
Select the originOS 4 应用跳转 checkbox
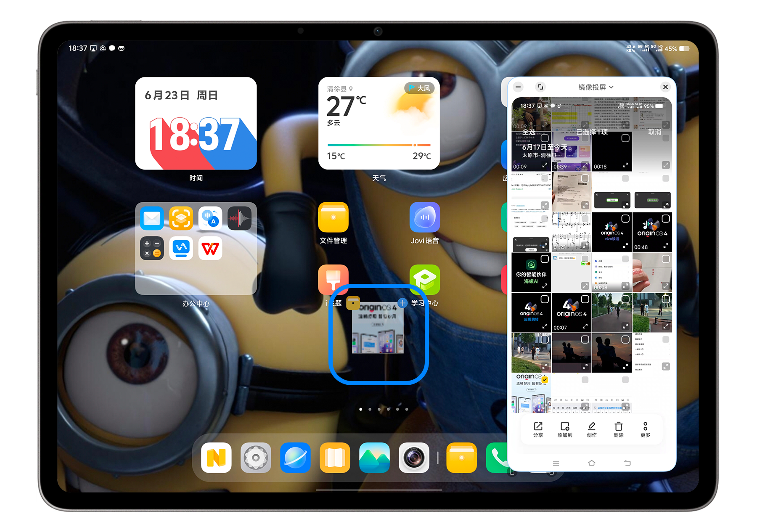coord(545,299)
